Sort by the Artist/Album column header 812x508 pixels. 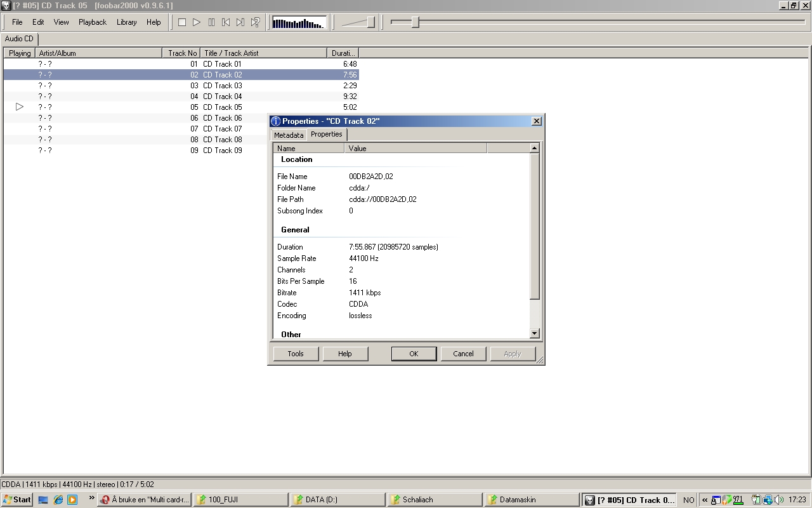pyautogui.click(x=99, y=53)
